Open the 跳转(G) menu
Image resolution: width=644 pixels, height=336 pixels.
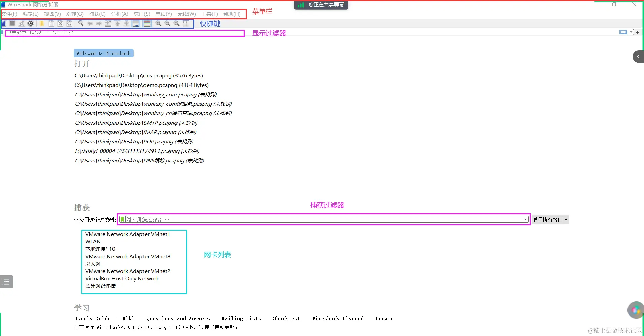75,14
